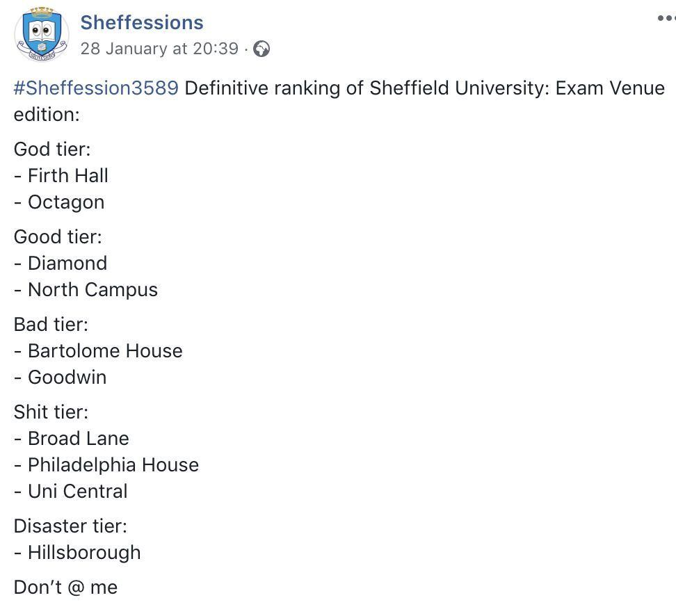Viewport: 676px width, 616px height.
Task: Click the Sheffessions page profile picture
Action: [x=42, y=34]
